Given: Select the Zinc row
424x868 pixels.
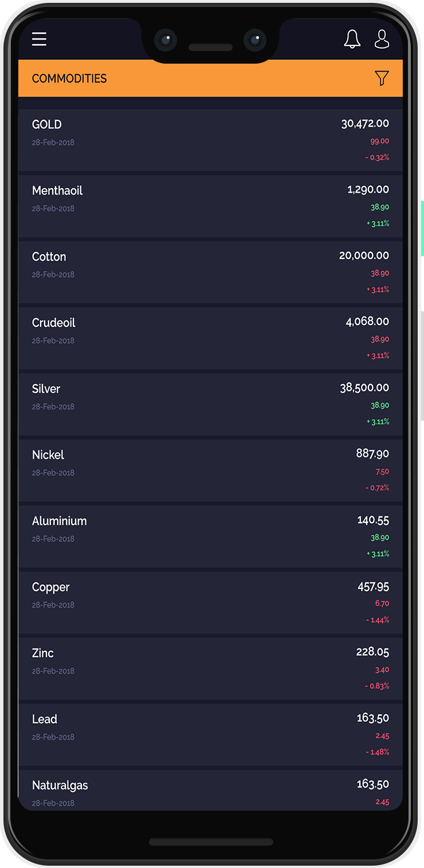Looking at the screenshot, I should pyautogui.click(x=210, y=668).
